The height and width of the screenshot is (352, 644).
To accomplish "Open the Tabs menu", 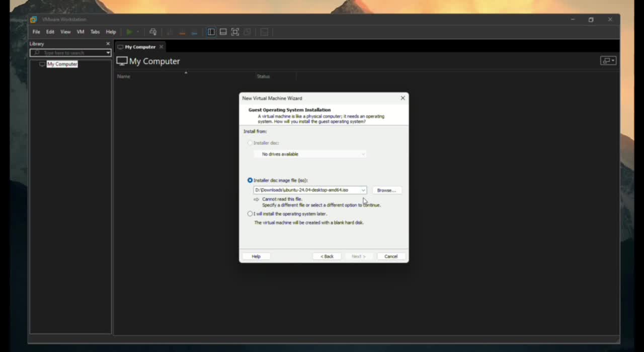I will 95,32.
